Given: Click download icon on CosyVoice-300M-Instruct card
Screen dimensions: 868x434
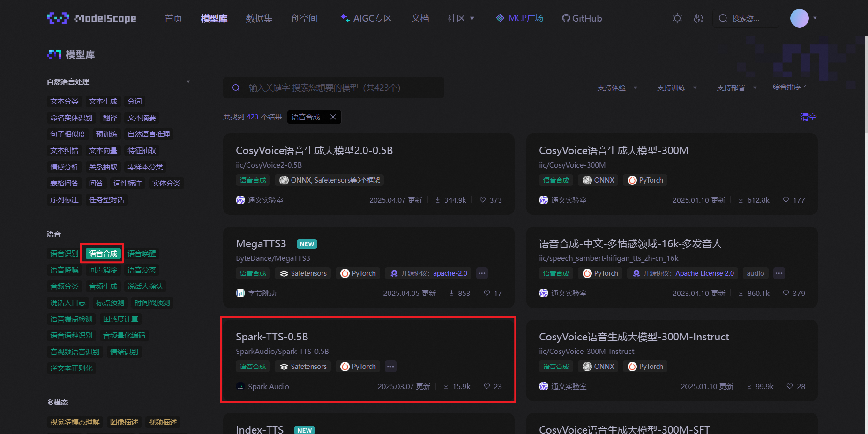Looking at the screenshot, I should pos(749,386).
